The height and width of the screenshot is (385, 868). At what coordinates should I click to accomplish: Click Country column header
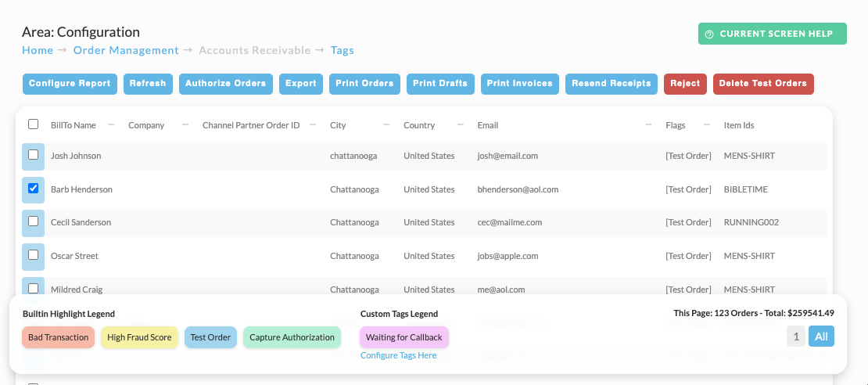(x=419, y=125)
